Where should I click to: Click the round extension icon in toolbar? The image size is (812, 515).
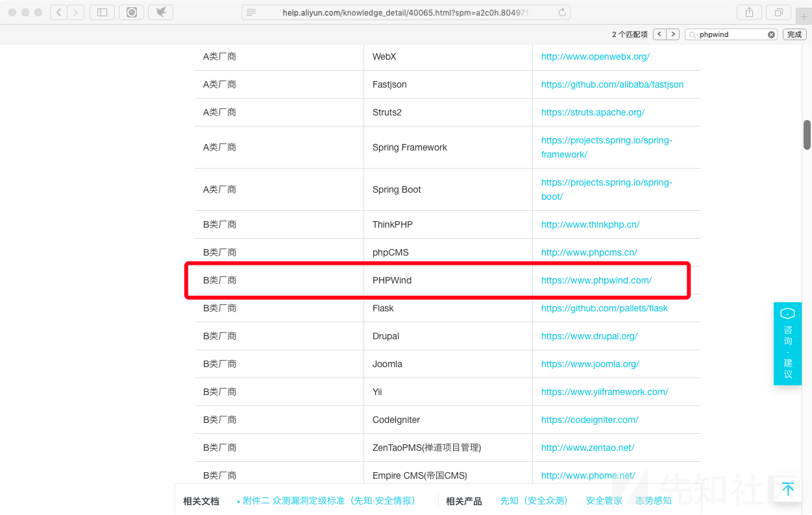131,12
